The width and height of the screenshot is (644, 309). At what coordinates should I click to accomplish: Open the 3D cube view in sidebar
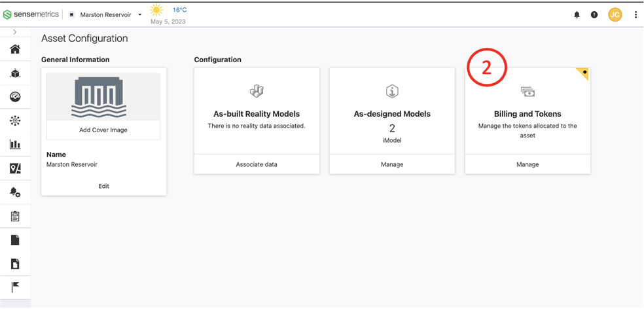[x=15, y=73]
